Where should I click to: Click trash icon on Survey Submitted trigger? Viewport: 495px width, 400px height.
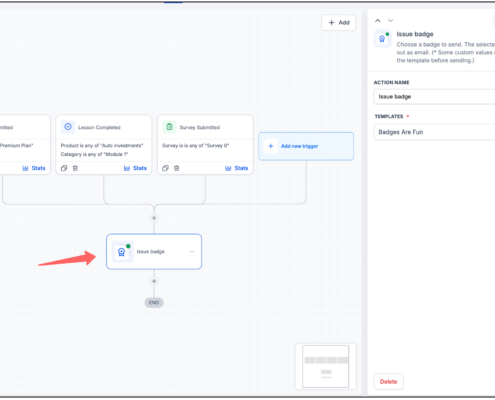pyautogui.click(x=177, y=168)
